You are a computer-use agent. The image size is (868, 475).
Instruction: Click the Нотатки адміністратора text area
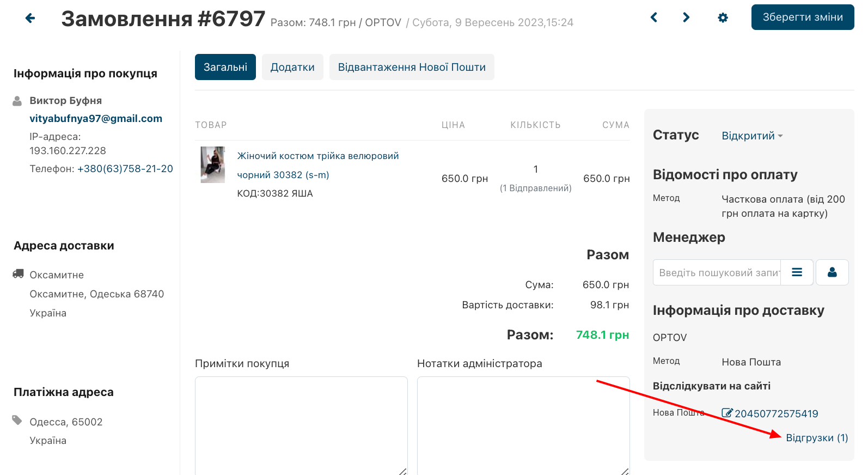(x=523, y=425)
